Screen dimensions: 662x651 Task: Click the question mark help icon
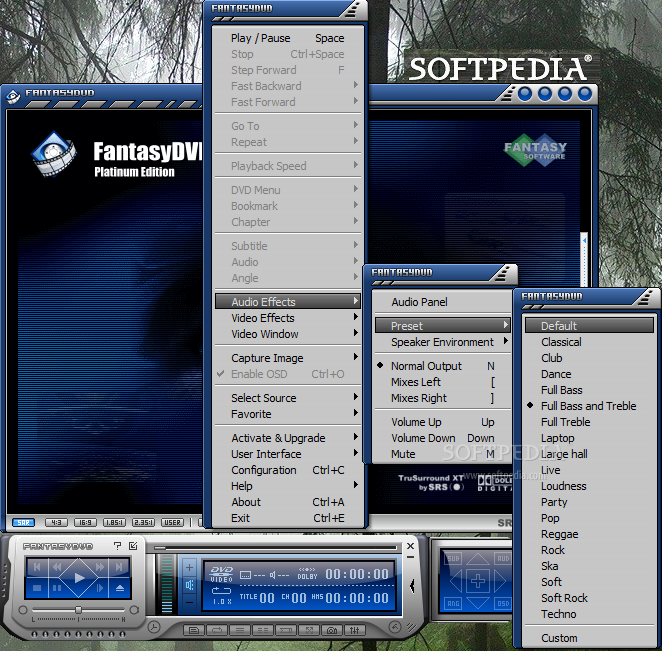[117, 546]
